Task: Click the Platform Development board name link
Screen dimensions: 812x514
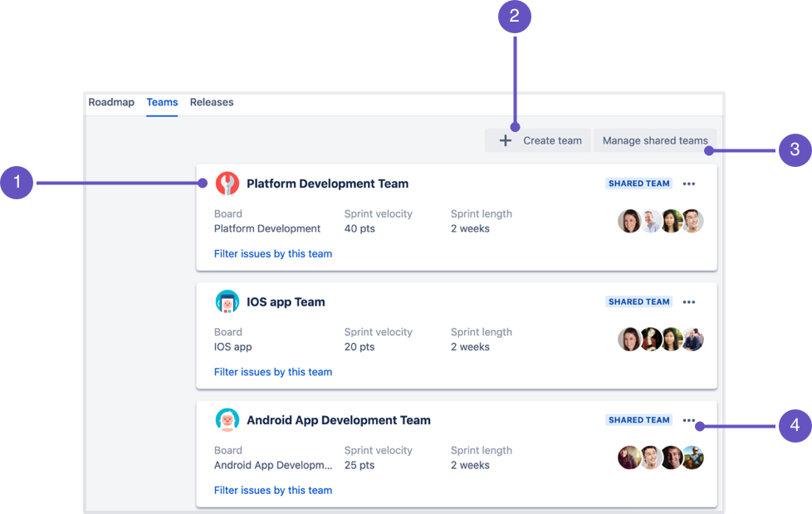Action: (x=266, y=228)
